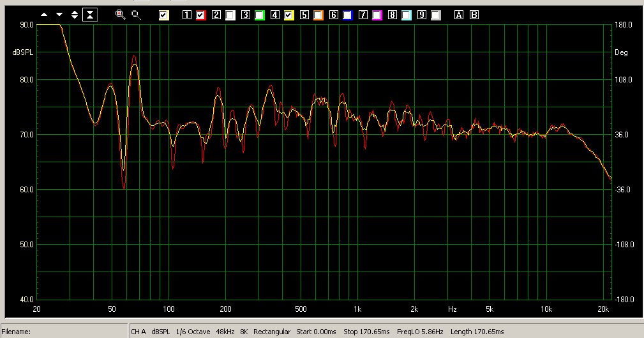Select curve slot number 1

(x=187, y=15)
